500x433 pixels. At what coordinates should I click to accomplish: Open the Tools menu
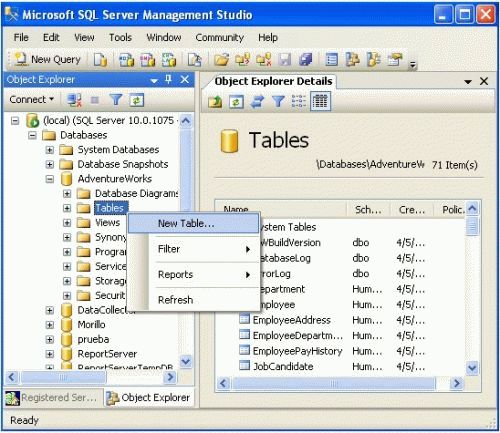tap(120, 37)
